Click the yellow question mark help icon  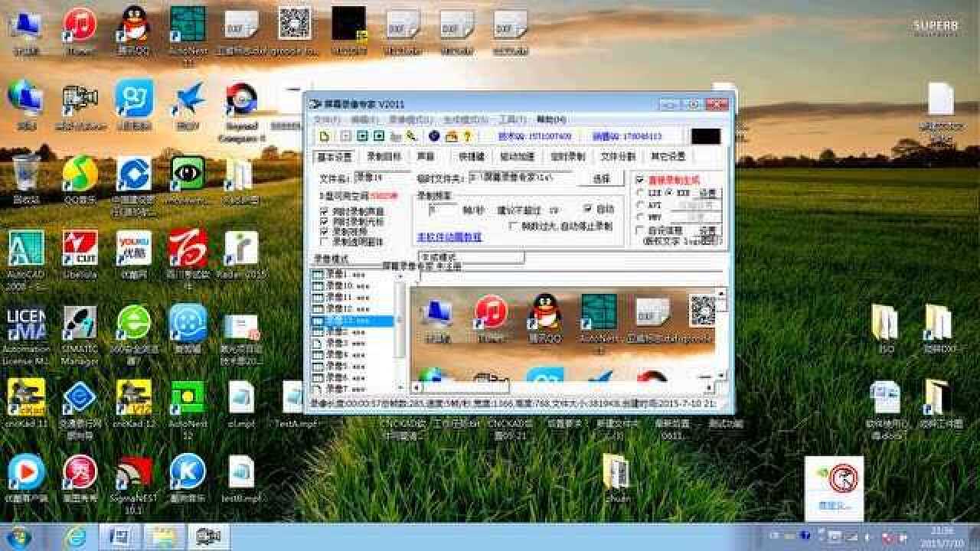pyautogui.click(x=469, y=135)
